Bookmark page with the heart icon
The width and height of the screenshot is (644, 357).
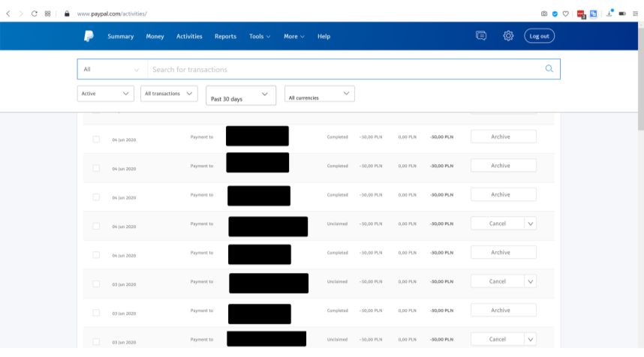(x=565, y=13)
